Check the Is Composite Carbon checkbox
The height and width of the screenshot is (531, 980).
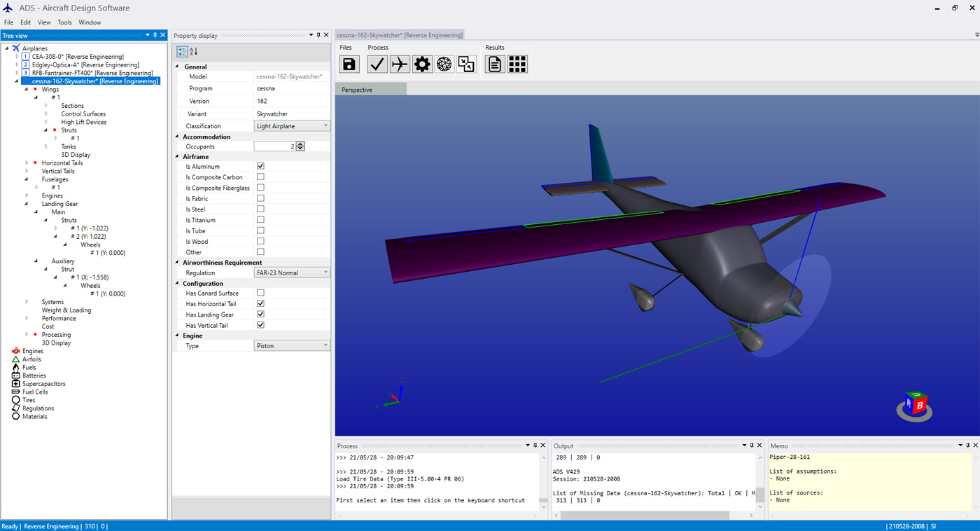(260, 177)
